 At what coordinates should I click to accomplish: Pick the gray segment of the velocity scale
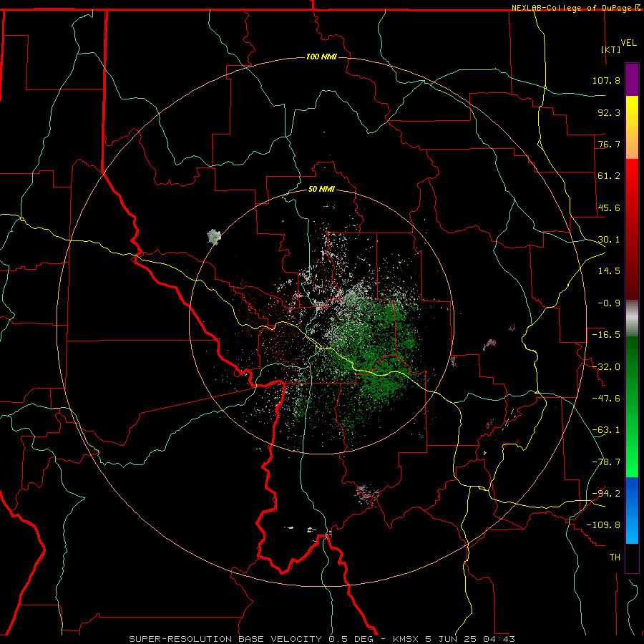(632, 318)
